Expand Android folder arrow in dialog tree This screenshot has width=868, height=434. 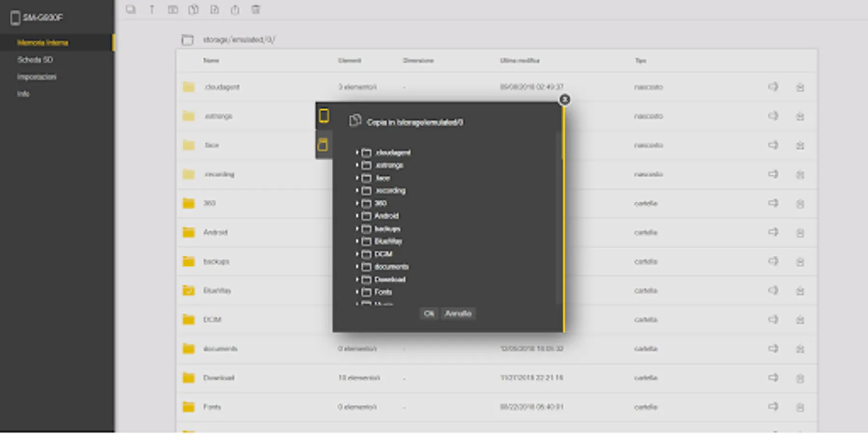click(x=357, y=216)
